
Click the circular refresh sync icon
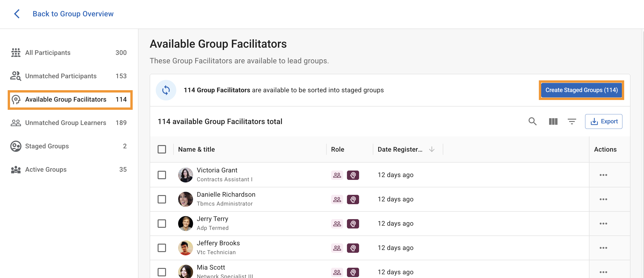pyautogui.click(x=166, y=90)
